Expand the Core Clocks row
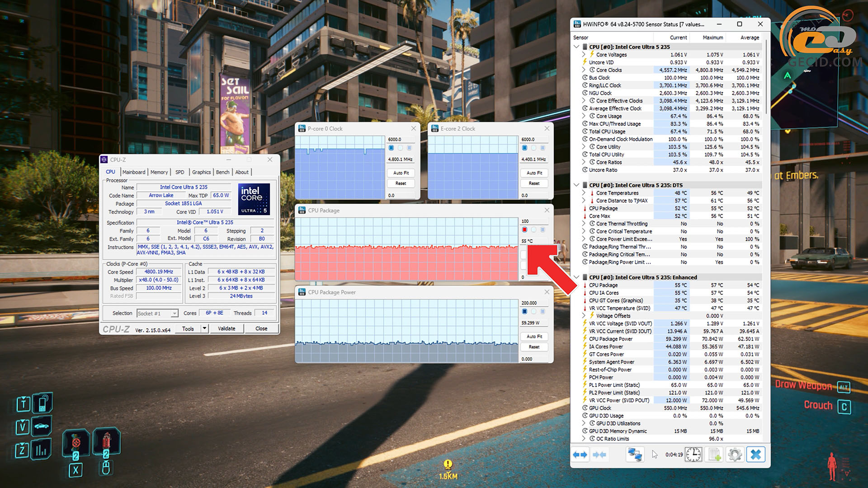This screenshot has width=868, height=488. (584, 70)
